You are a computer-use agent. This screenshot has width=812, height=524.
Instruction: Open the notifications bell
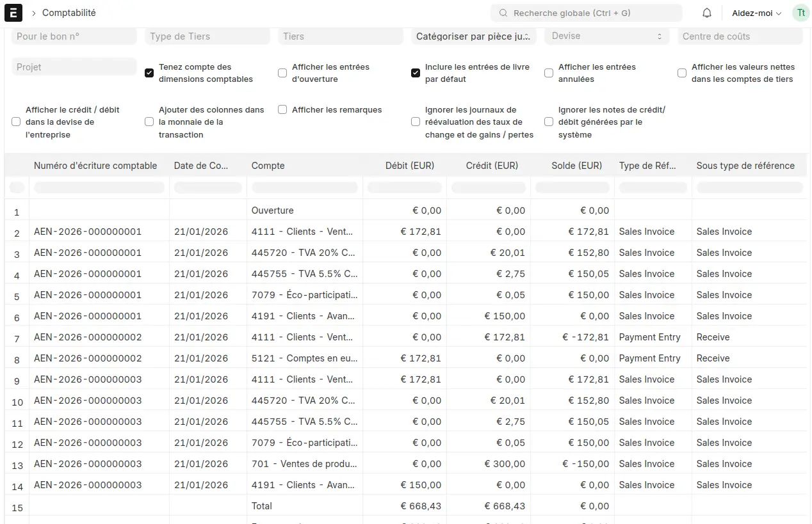707,13
